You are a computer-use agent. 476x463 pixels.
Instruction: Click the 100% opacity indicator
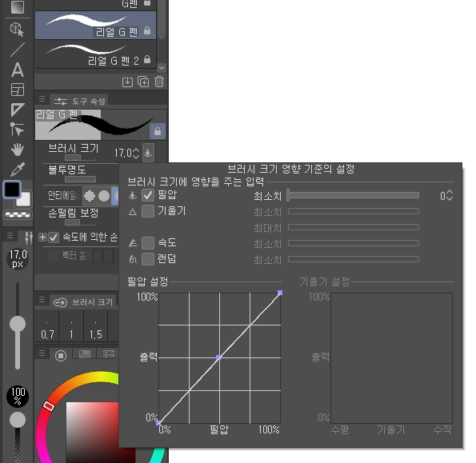[18, 396]
